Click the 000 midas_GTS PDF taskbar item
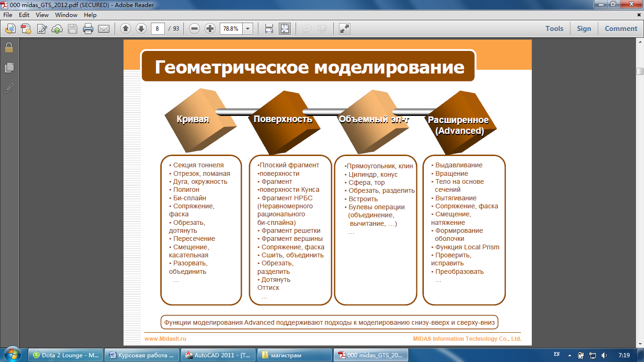The height and width of the screenshot is (362, 644). click(371, 355)
